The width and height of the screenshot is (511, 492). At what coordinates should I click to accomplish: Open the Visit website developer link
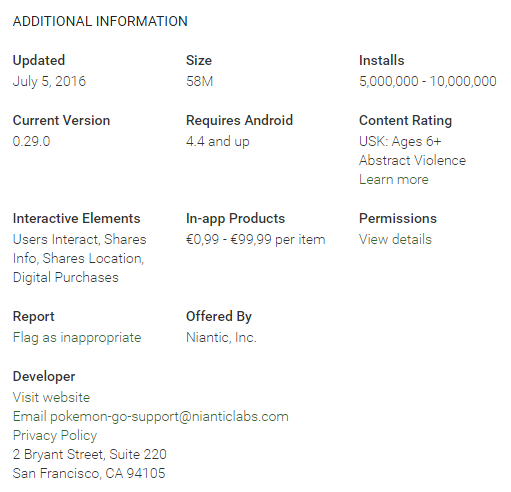(x=51, y=397)
